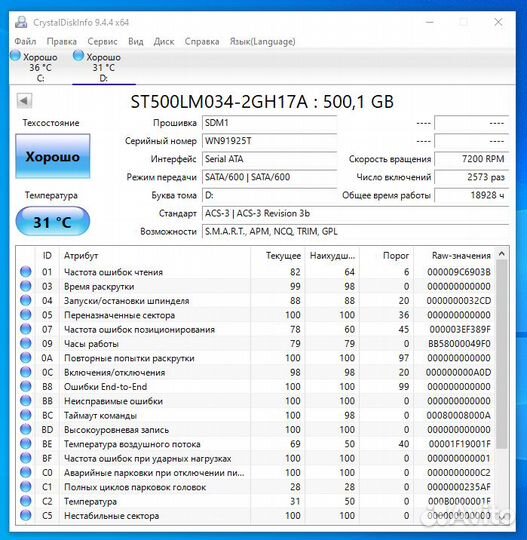
Task: Click status orb for attribute C2 temperature
Action: (25, 501)
